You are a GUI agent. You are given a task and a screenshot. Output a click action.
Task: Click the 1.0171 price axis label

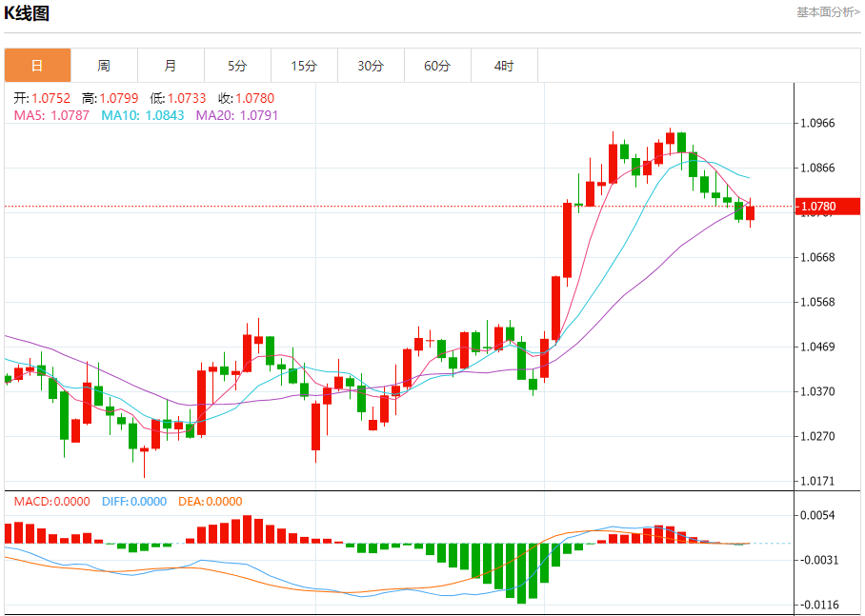pyautogui.click(x=818, y=481)
